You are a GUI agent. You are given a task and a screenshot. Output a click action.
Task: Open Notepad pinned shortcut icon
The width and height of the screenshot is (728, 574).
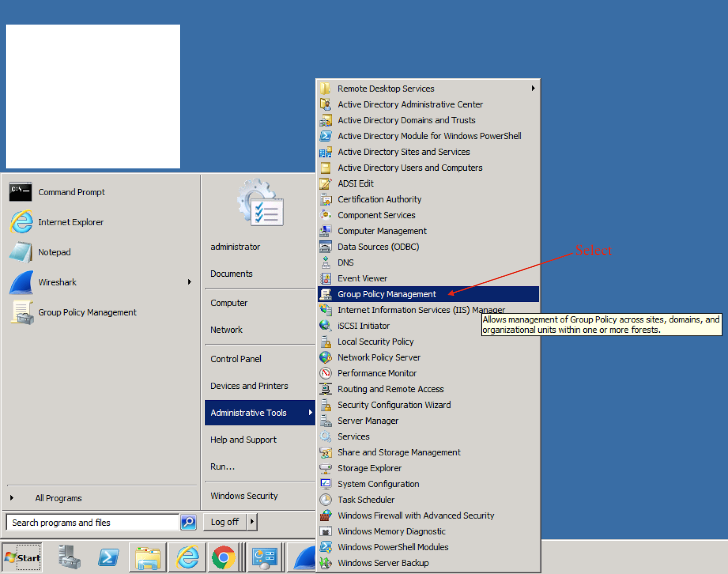pyautogui.click(x=20, y=252)
